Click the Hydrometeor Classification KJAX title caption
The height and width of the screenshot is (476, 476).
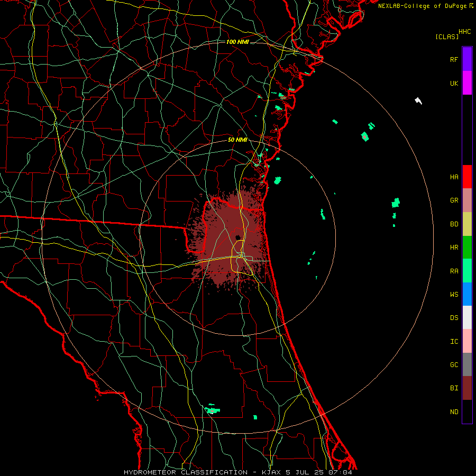pyautogui.click(x=237, y=472)
